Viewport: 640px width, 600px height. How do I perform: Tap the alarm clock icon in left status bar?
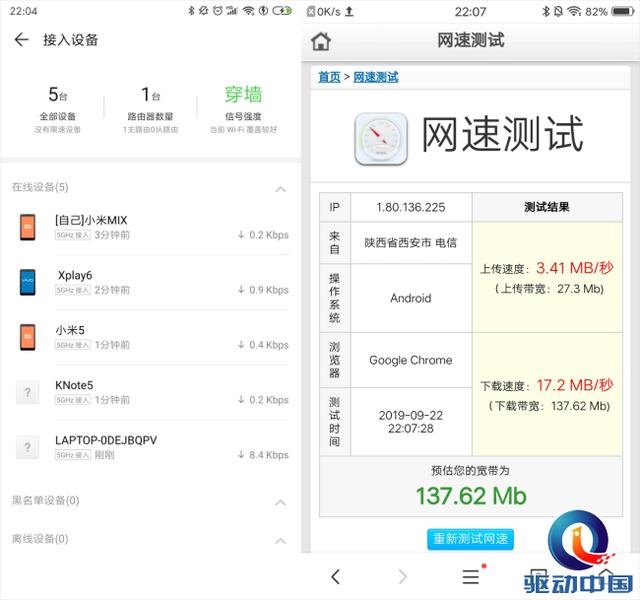click(218, 11)
